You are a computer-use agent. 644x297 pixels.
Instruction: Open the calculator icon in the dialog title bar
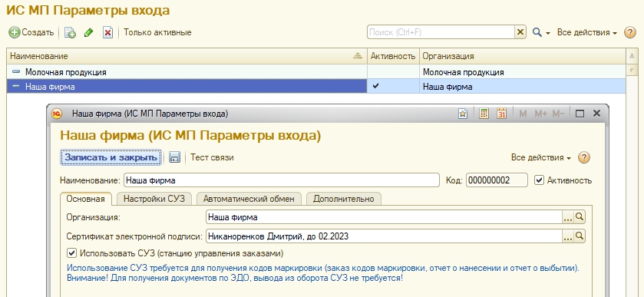pos(484,114)
